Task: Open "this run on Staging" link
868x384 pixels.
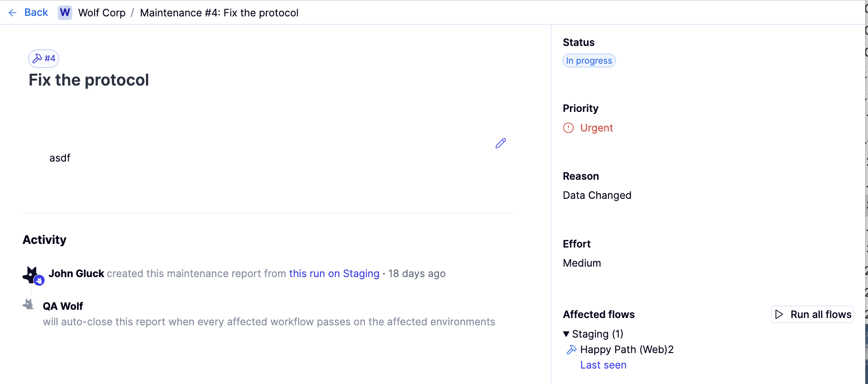Action: pos(334,273)
